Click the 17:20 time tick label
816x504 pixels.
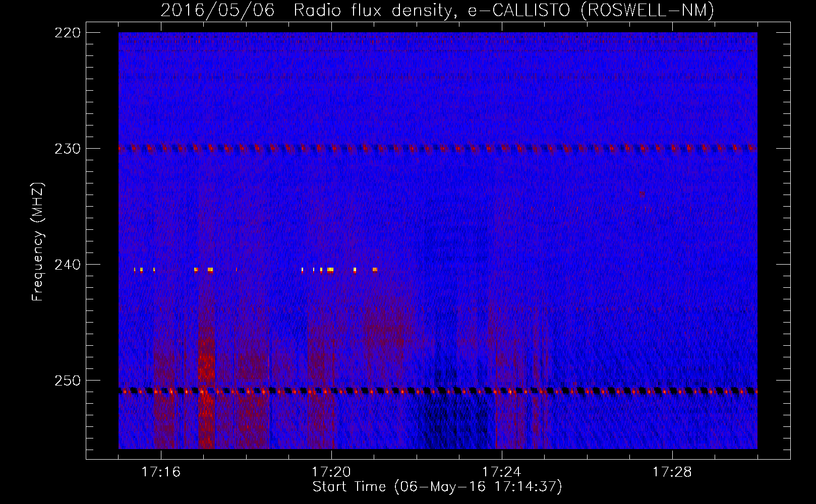point(331,472)
